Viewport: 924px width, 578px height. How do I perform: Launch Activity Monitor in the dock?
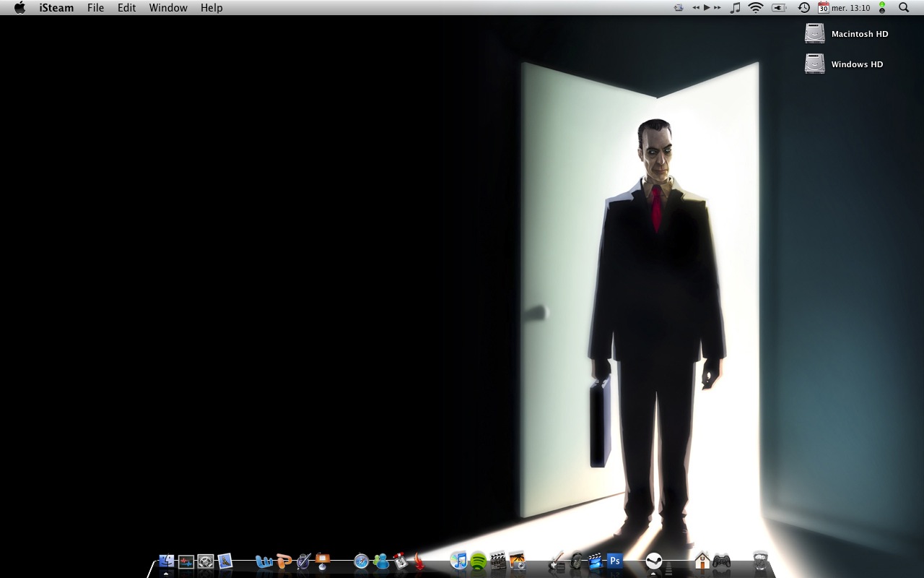coord(186,561)
